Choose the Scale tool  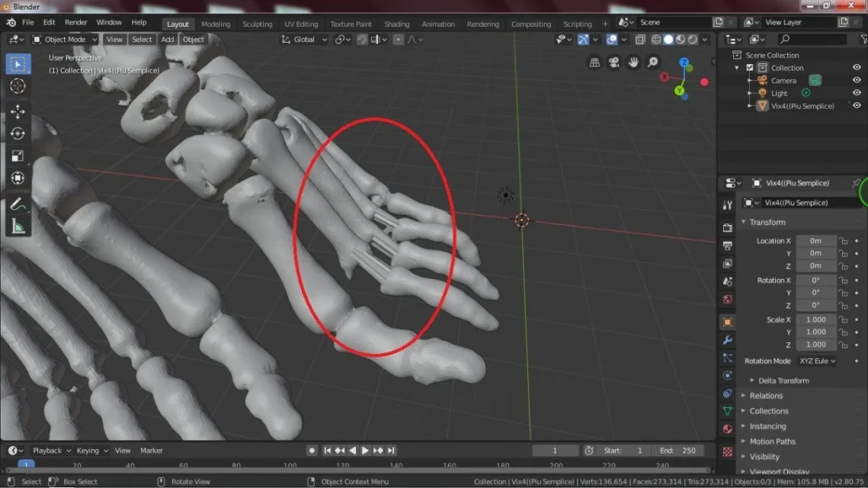[x=18, y=156]
